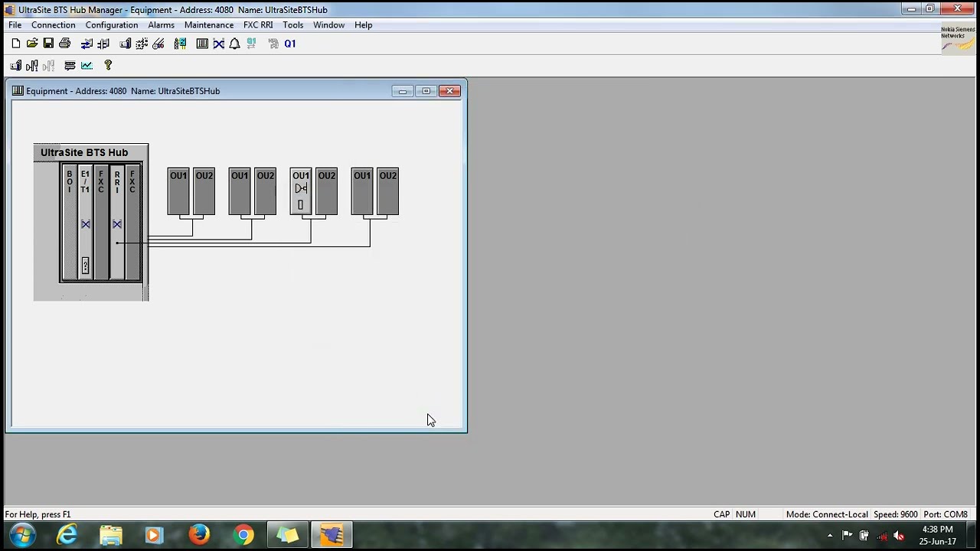Click the radio 1 icon in second toolbar
The height and width of the screenshot is (551, 980).
click(32, 66)
